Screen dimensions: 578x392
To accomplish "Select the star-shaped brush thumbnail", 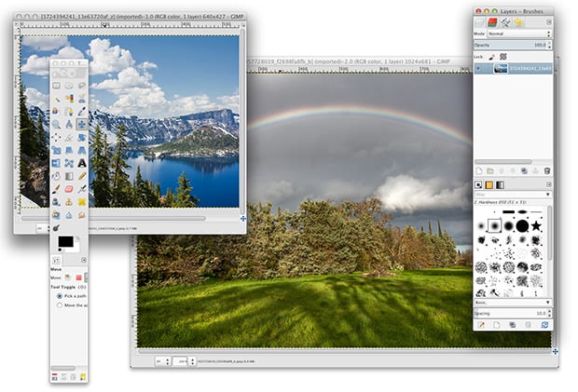I will coord(536,225).
